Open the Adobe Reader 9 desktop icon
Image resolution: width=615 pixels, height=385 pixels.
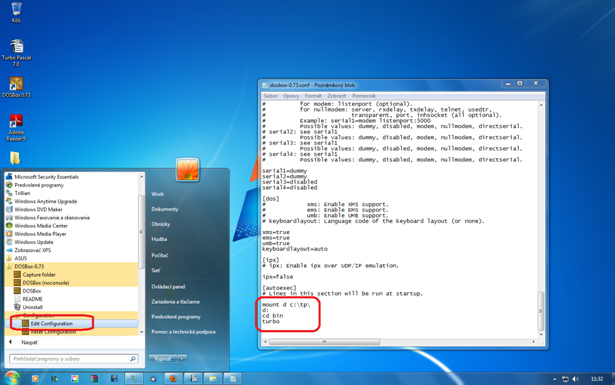click(x=16, y=127)
